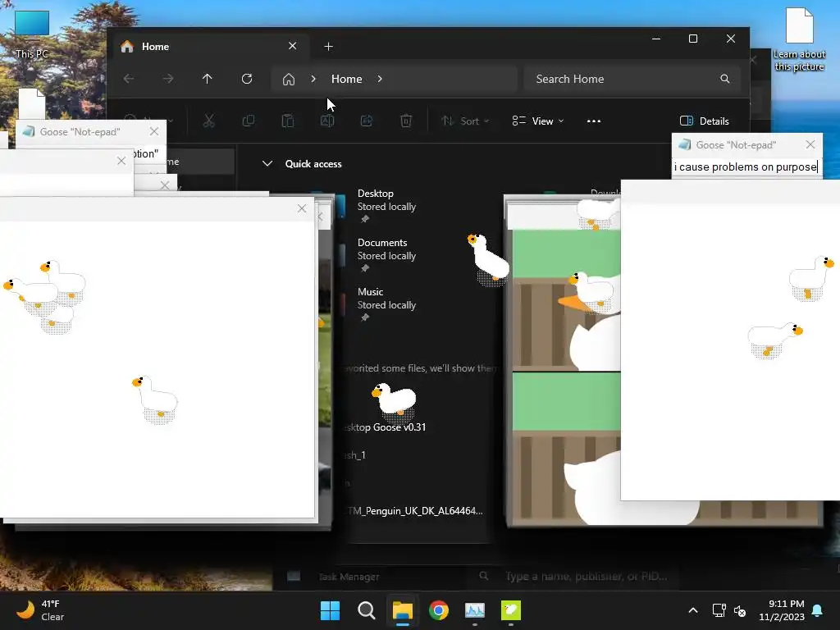The image size is (840, 630).
Task: Open the Sort dropdown
Action: [465, 121]
